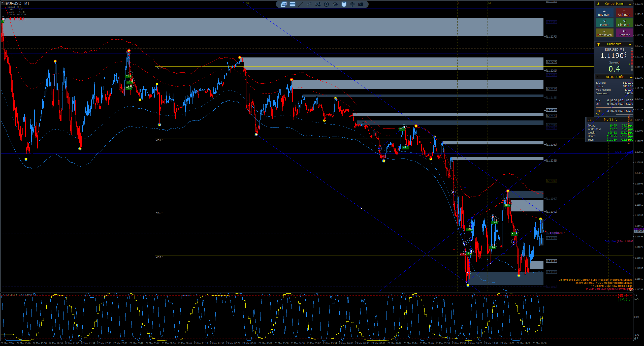Click the Dashboard info circle icon

pos(598,44)
